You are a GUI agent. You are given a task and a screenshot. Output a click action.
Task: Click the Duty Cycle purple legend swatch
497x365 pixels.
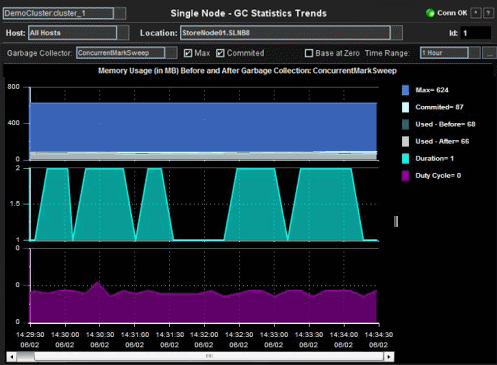(405, 176)
